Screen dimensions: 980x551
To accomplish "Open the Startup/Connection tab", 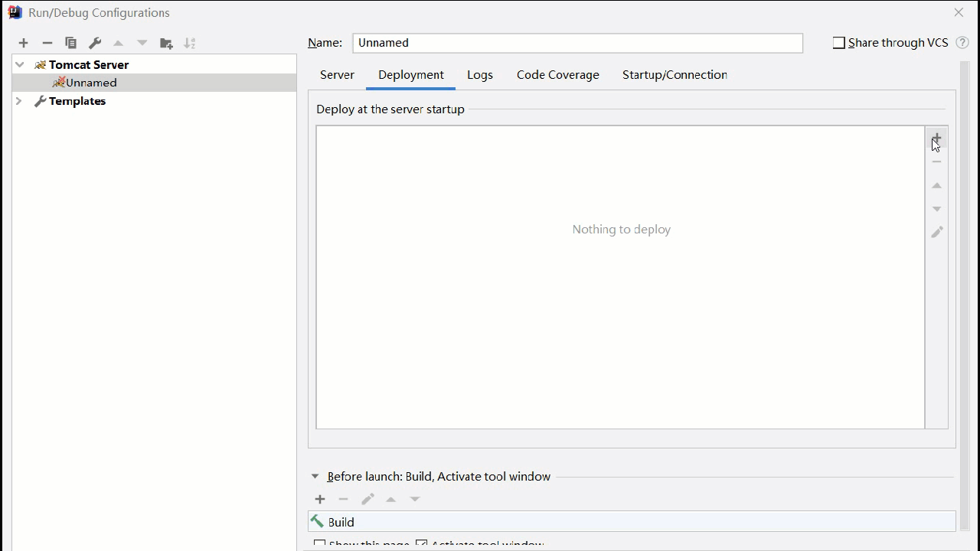I will pyautogui.click(x=675, y=75).
